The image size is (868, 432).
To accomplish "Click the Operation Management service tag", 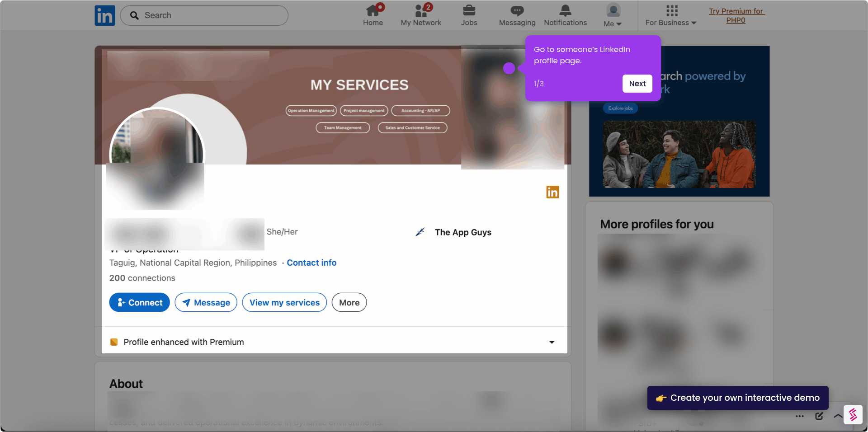I will (311, 111).
